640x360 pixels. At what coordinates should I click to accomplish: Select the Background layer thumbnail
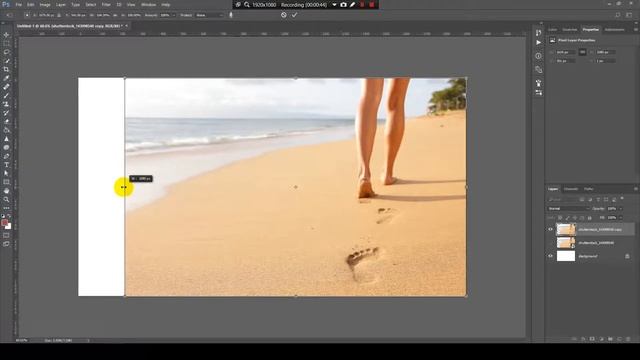click(566, 256)
